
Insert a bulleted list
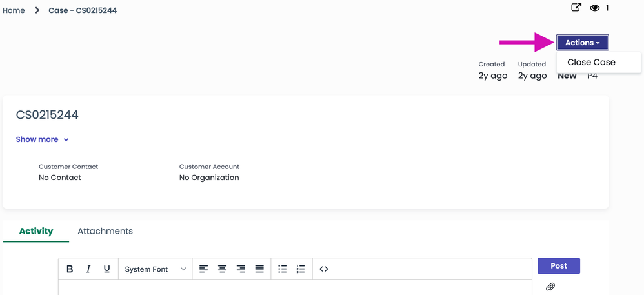[x=282, y=269]
